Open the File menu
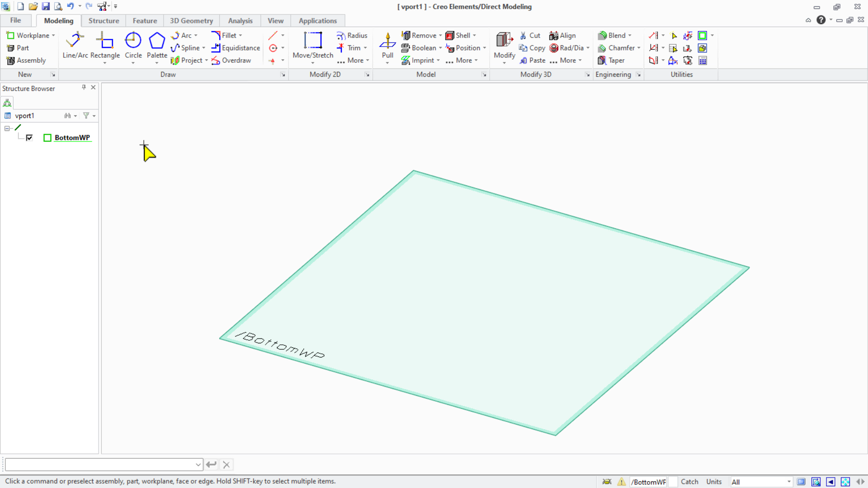 pos(15,20)
